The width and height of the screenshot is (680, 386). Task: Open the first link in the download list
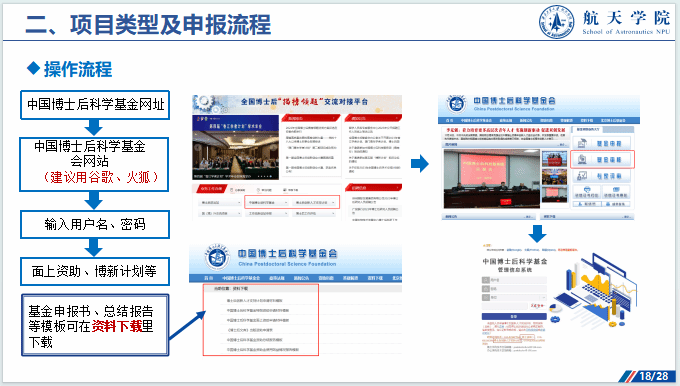coord(254,301)
